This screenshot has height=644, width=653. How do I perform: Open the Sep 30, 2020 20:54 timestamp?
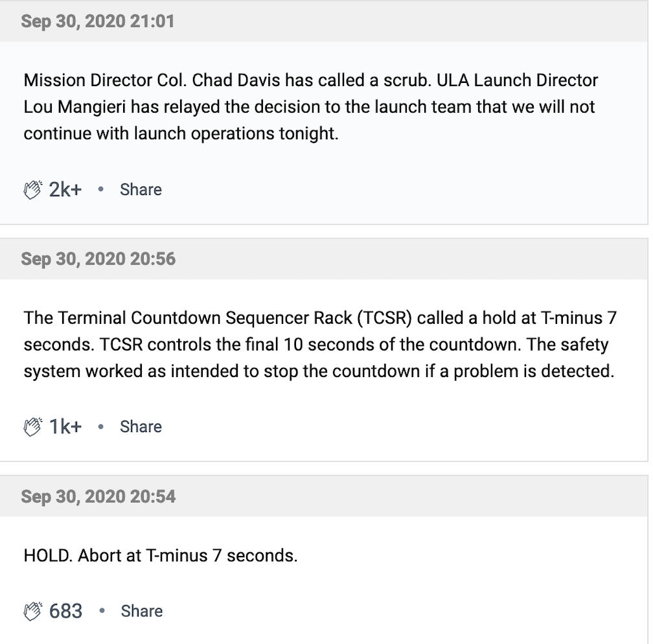(x=98, y=497)
